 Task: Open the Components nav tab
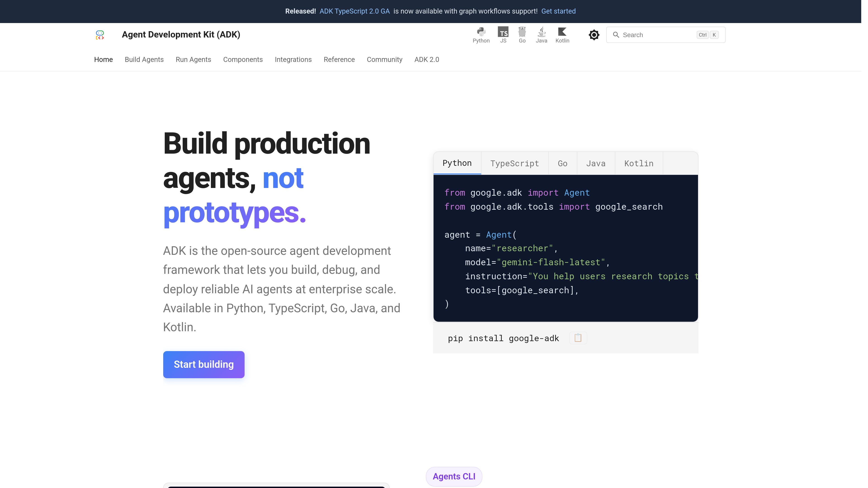243,60
